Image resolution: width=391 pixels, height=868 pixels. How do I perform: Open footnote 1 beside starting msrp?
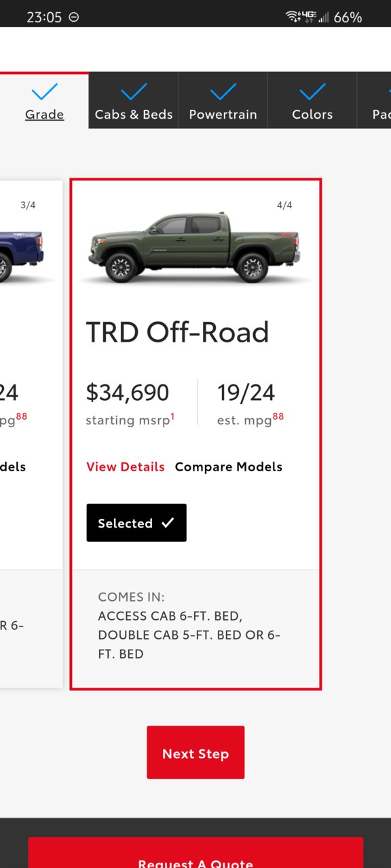(x=172, y=416)
